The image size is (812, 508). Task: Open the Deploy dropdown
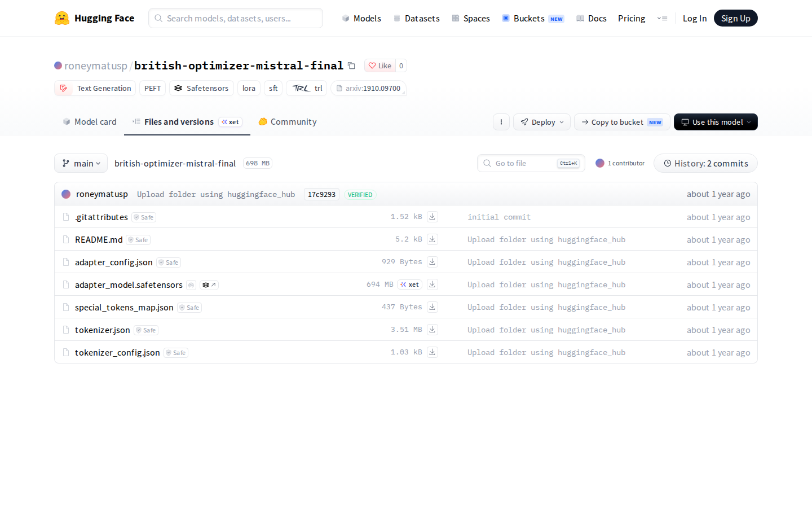(542, 122)
